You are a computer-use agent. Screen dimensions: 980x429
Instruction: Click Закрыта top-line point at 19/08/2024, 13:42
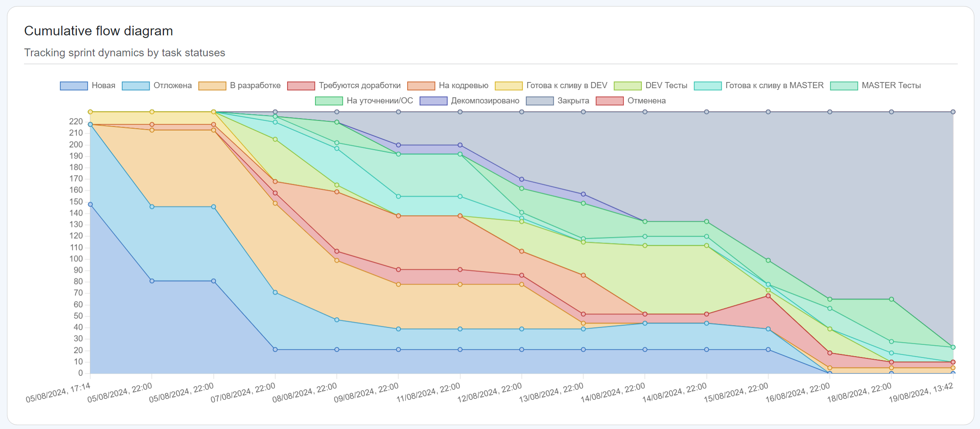pyautogui.click(x=953, y=112)
